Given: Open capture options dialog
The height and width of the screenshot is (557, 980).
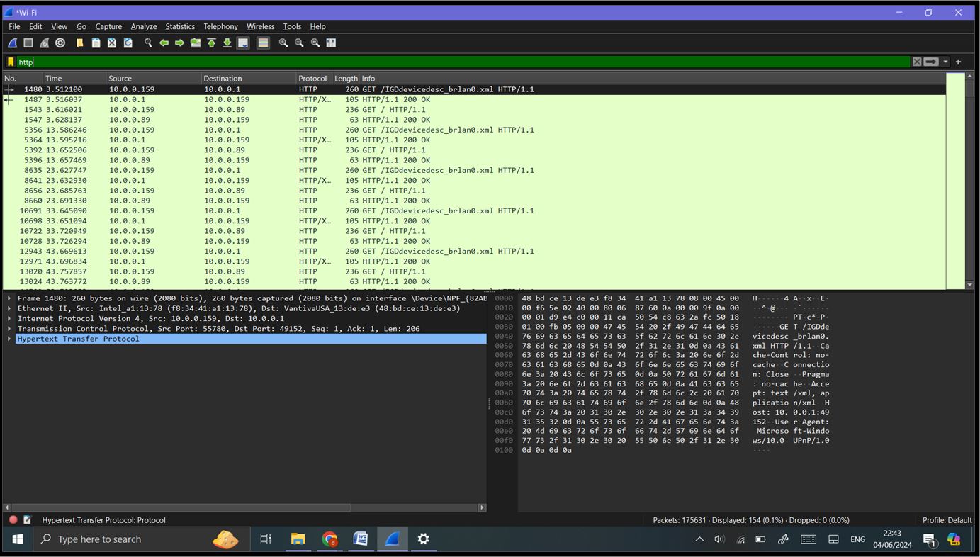Looking at the screenshot, I should coord(60,43).
